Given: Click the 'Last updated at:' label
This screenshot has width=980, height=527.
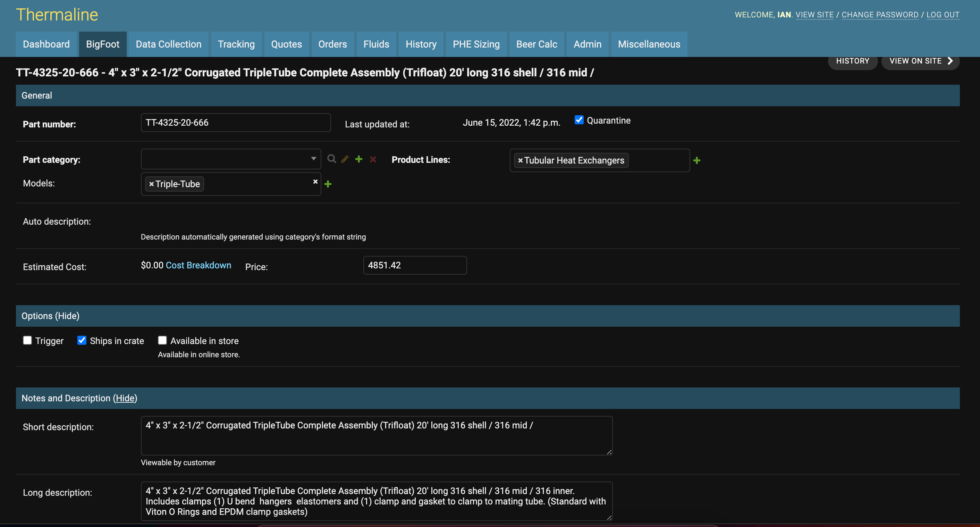Looking at the screenshot, I should click(377, 124).
